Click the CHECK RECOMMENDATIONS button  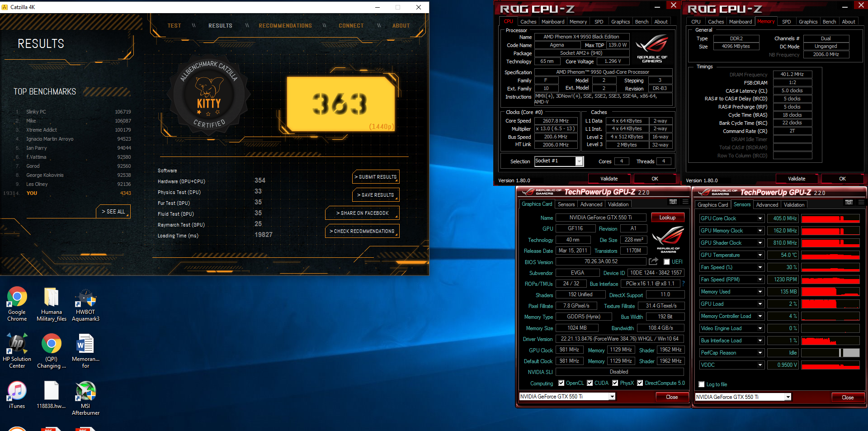[x=362, y=231]
